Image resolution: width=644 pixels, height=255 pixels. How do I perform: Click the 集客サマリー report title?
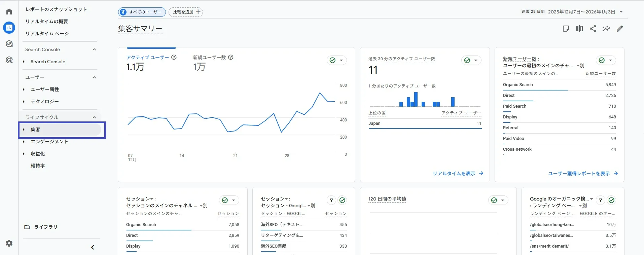click(x=140, y=29)
